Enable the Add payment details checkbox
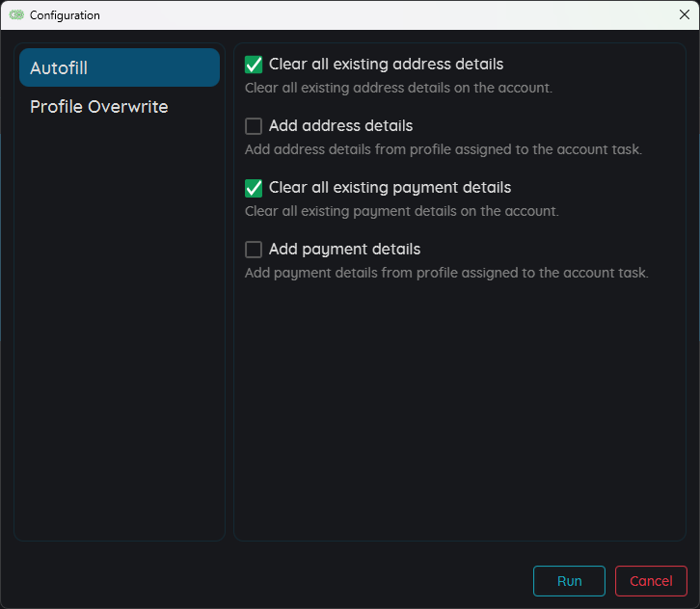This screenshot has width=700, height=609. (x=254, y=250)
